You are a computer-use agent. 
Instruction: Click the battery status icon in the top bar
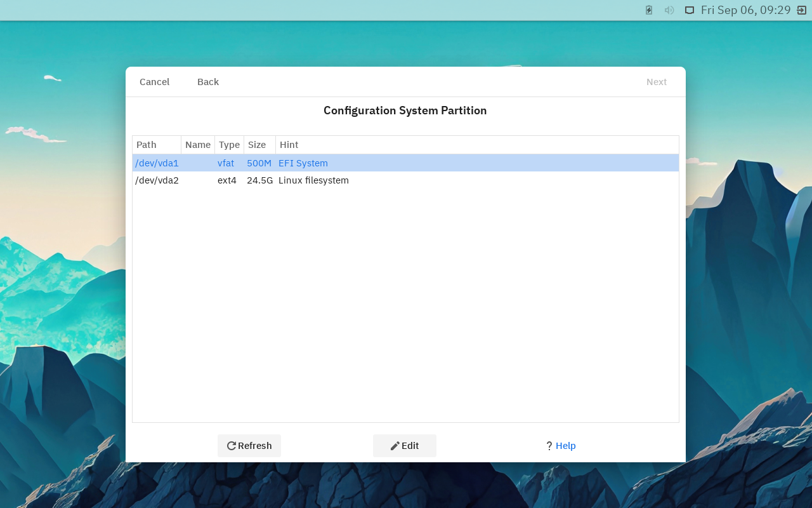coord(648,10)
